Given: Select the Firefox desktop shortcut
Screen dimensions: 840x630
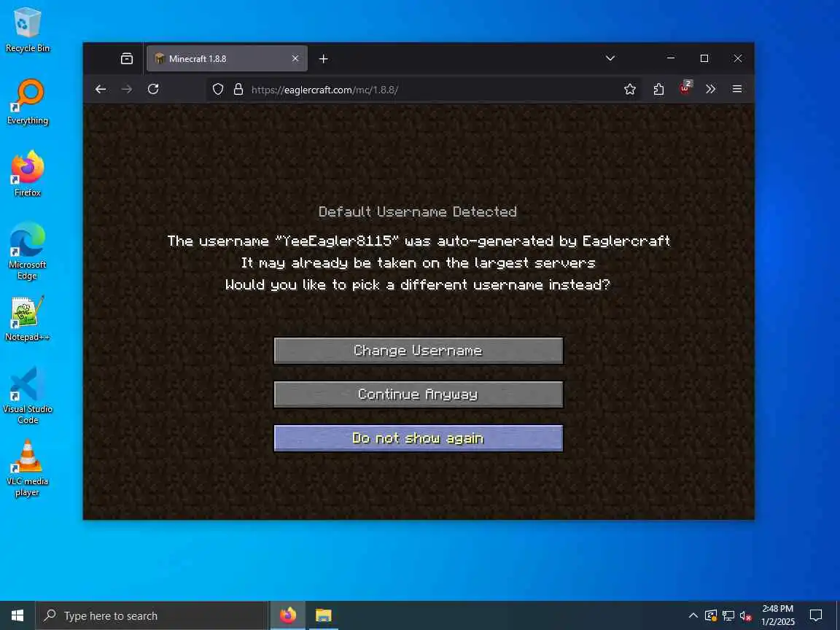Looking at the screenshot, I should 27,174.
